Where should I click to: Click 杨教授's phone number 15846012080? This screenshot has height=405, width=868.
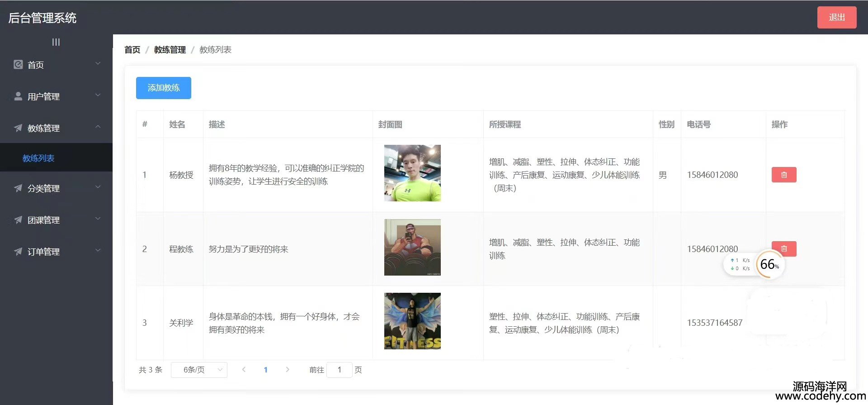[x=712, y=175]
